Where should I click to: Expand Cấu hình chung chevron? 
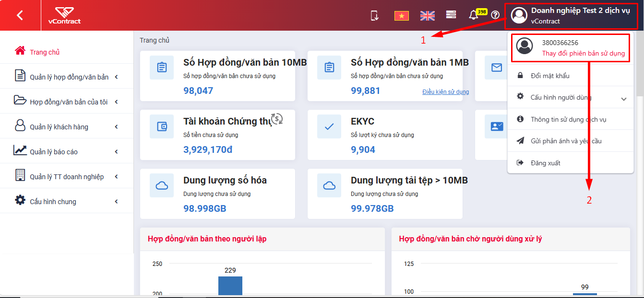pos(116,201)
